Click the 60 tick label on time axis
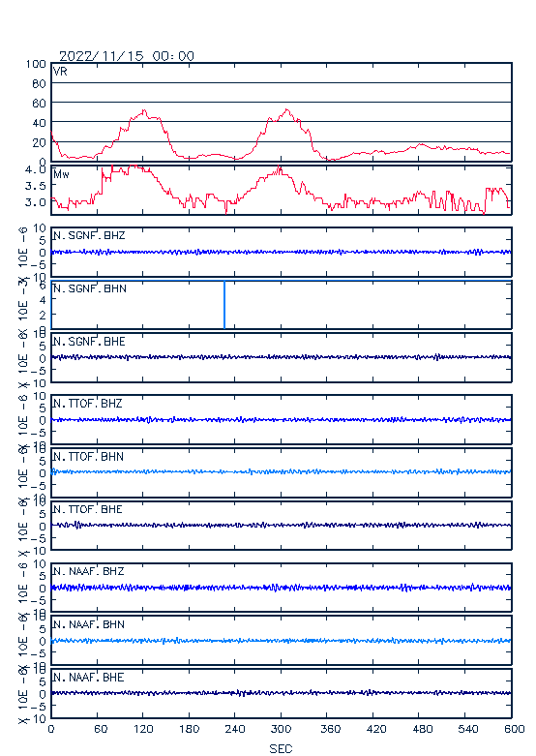Viewport: 536px width, 756px height. 101,729
